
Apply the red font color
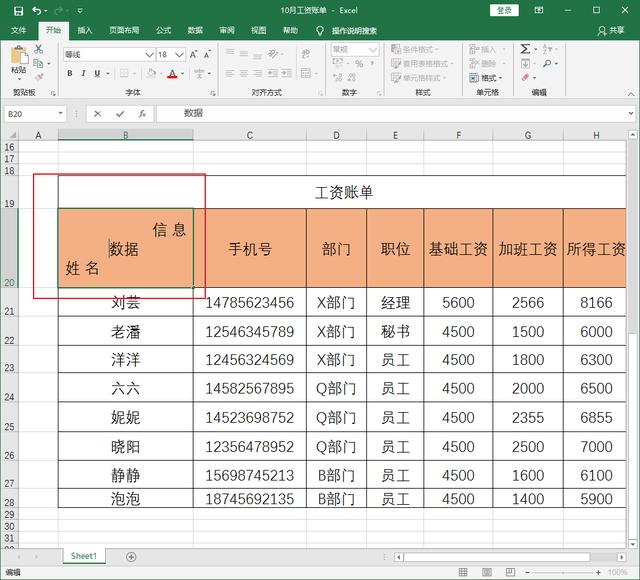[x=172, y=74]
